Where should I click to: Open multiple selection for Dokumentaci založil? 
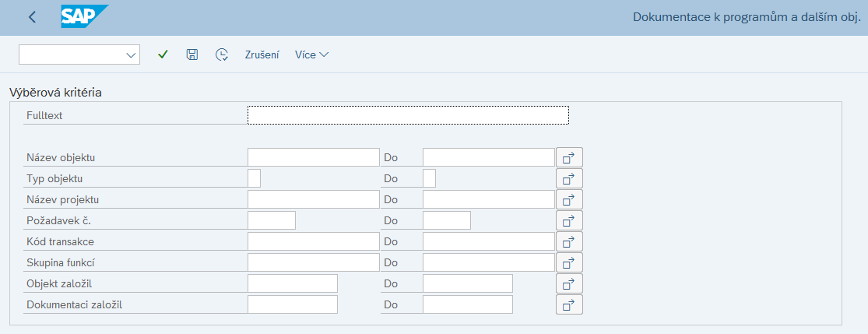[569, 304]
